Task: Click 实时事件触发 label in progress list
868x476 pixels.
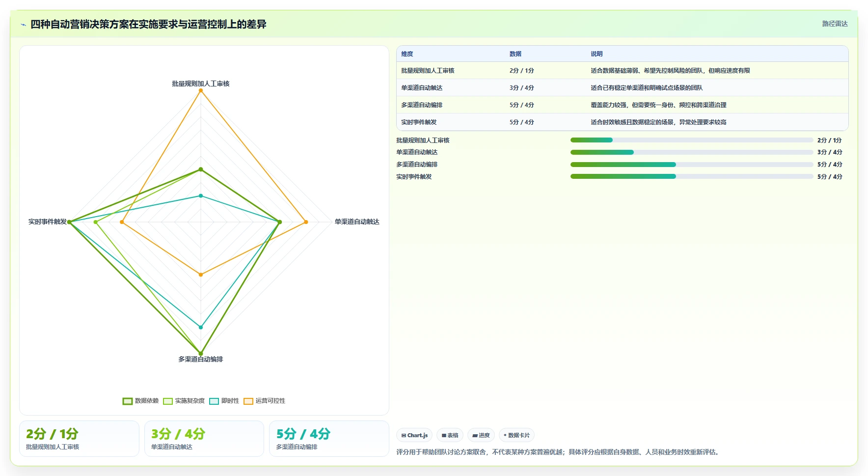Action: point(414,177)
